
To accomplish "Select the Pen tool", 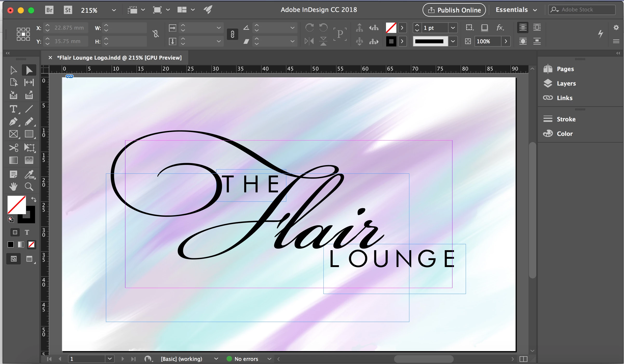I will pos(13,122).
